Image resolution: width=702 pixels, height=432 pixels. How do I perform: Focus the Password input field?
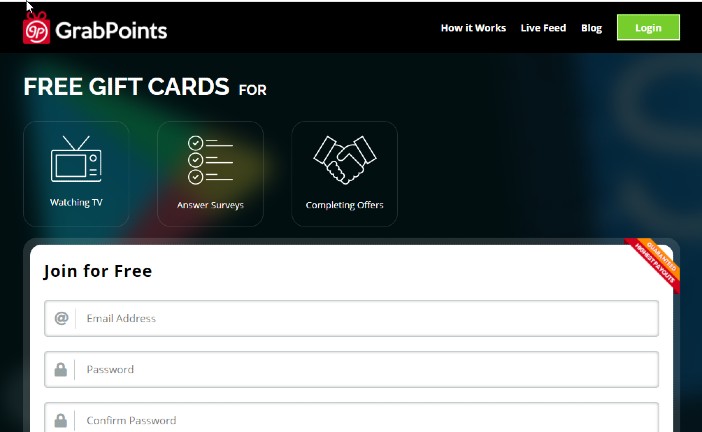351,369
